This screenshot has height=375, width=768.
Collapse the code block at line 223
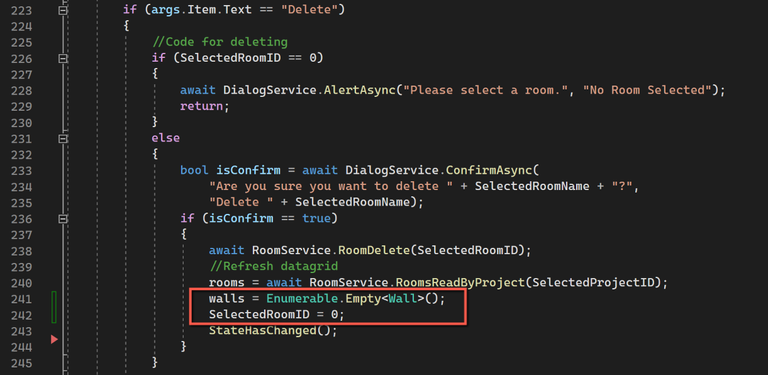pos(63,9)
